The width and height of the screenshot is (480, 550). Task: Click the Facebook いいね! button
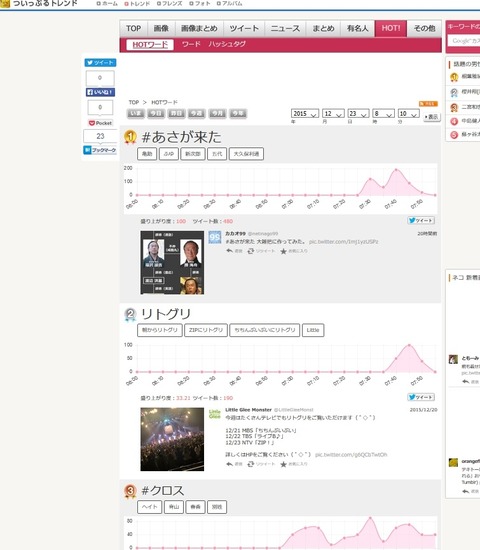[x=100, y=92]
